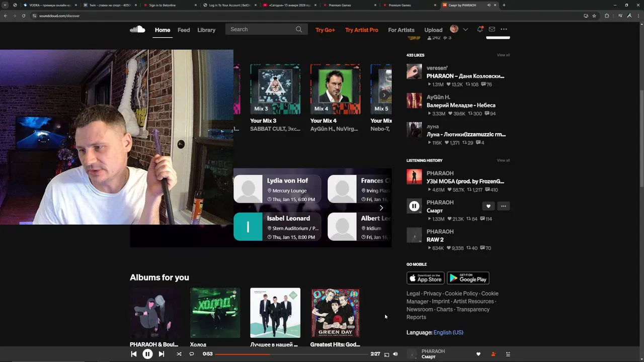This screenshot has width=644, height=362.
Task: Open Green Day Greatest Hits album cover
Action: [335, 313]
